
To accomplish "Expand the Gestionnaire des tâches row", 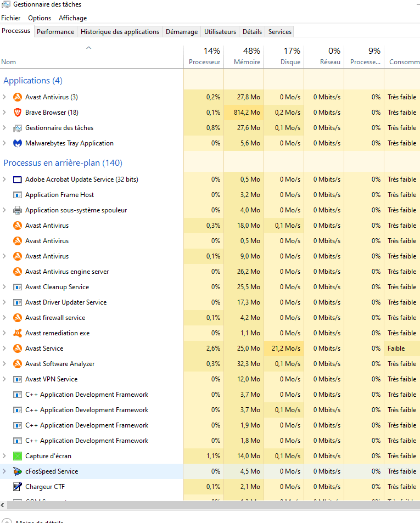I will [x=4, y=128].
